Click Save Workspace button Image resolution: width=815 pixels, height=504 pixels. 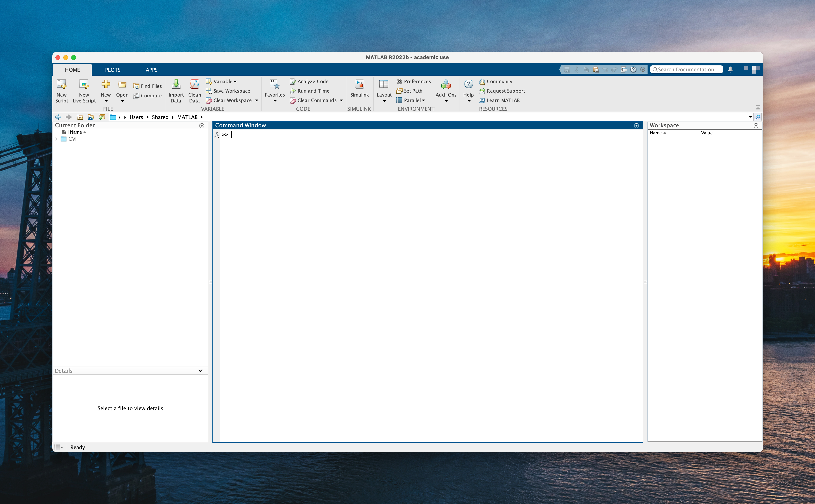pyautogui.click(x=231, y=91)
